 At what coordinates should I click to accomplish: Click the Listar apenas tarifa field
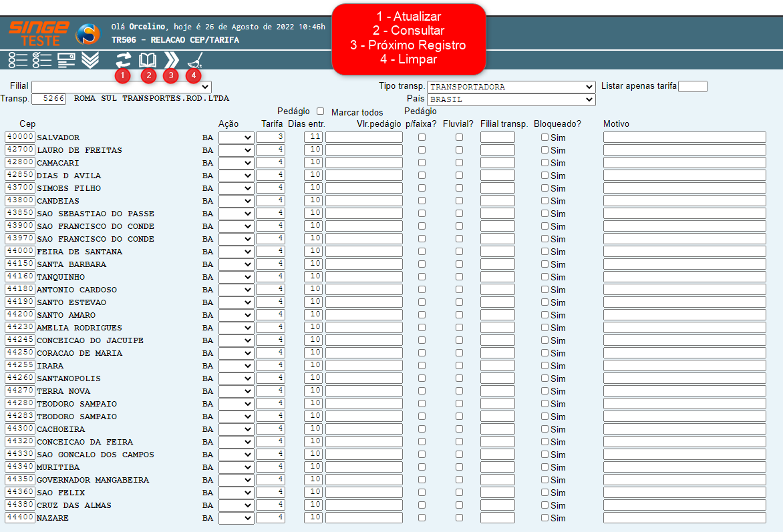(693, 86)
